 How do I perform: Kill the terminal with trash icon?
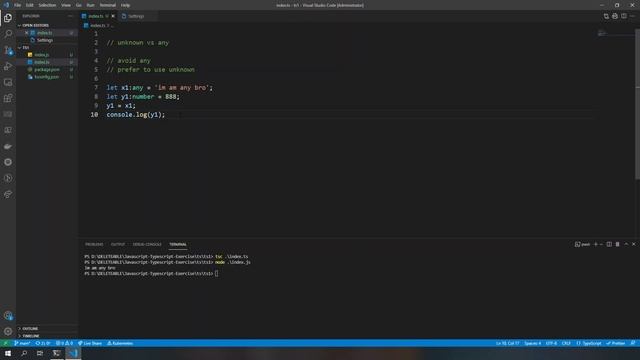coord(618,244)
